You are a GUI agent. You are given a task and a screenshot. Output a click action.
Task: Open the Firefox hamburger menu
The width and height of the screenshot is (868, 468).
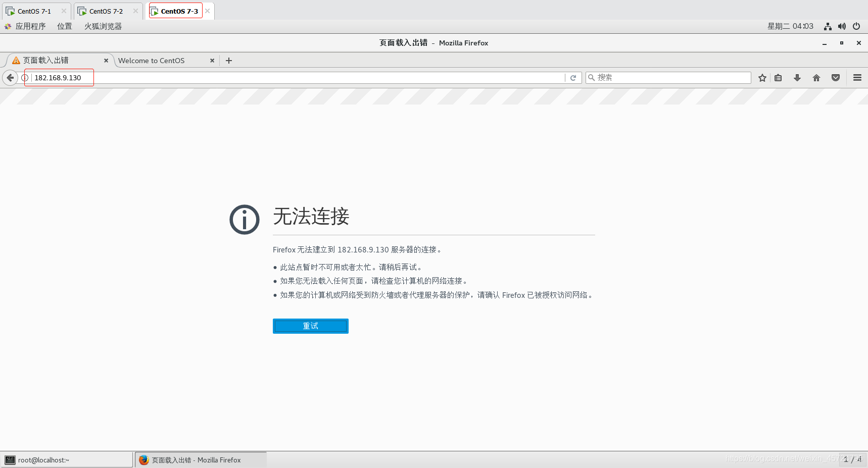857,78
